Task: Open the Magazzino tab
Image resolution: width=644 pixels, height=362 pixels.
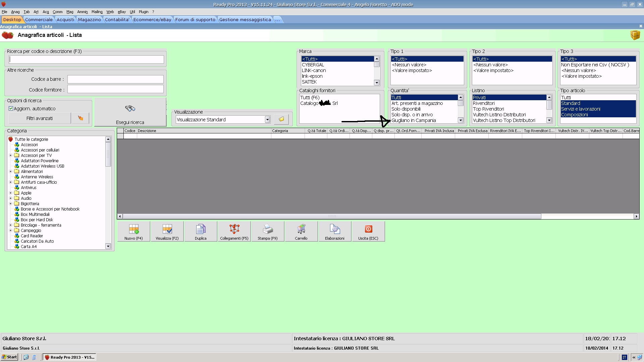Action: (89, 19)
